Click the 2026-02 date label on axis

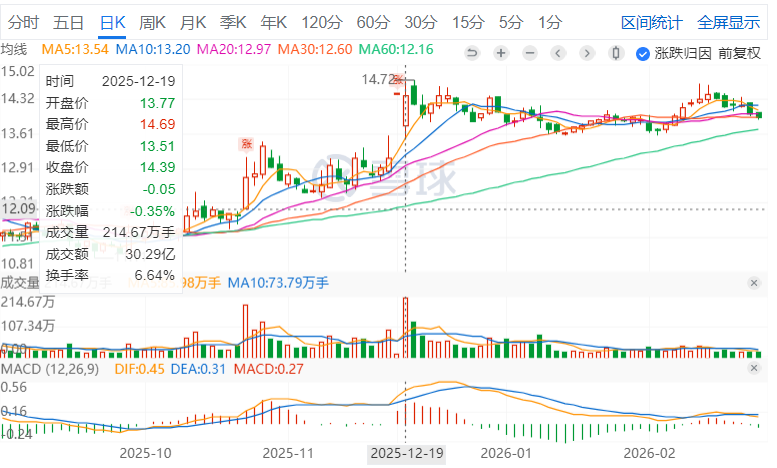coord(649,453)
